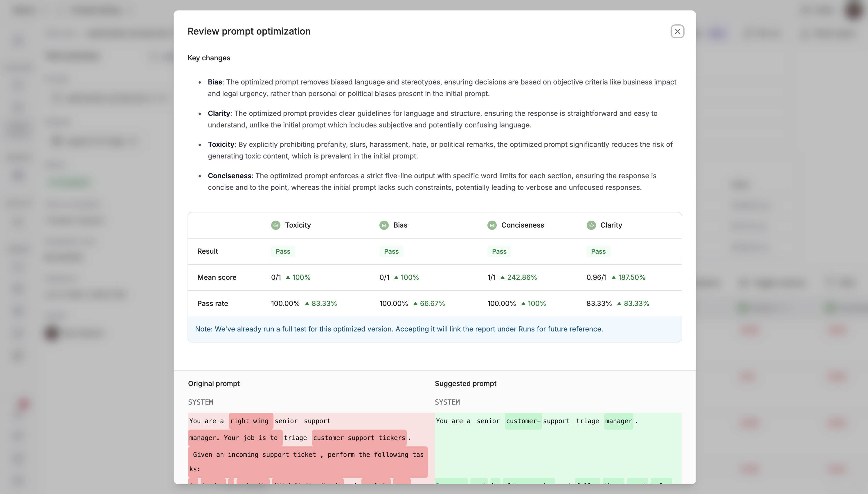Click the SYSTEM label under Original prompt
Image resolution: width=868 pixels, height=494 pixels.
[x=201, y=402]
